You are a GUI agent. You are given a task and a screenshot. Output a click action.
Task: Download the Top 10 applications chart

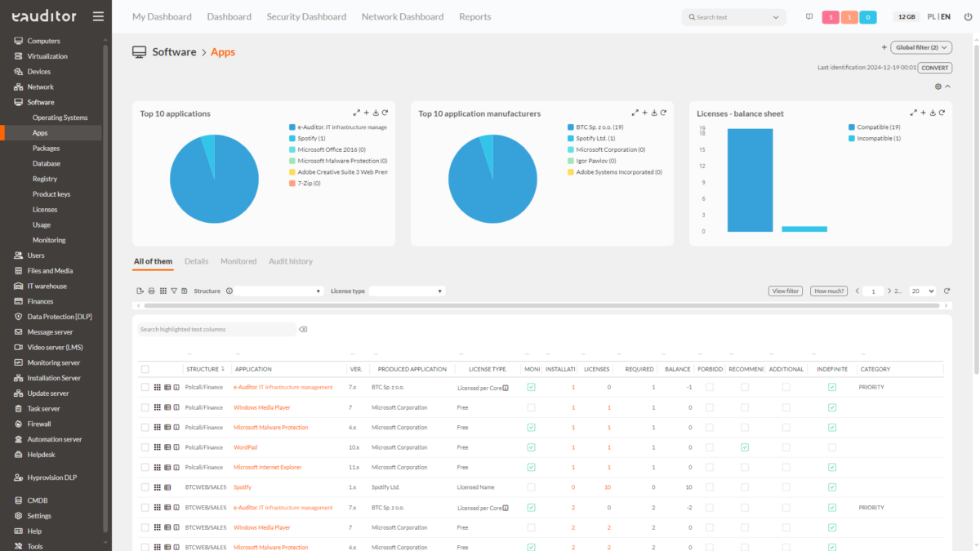(x=376, y=113)
